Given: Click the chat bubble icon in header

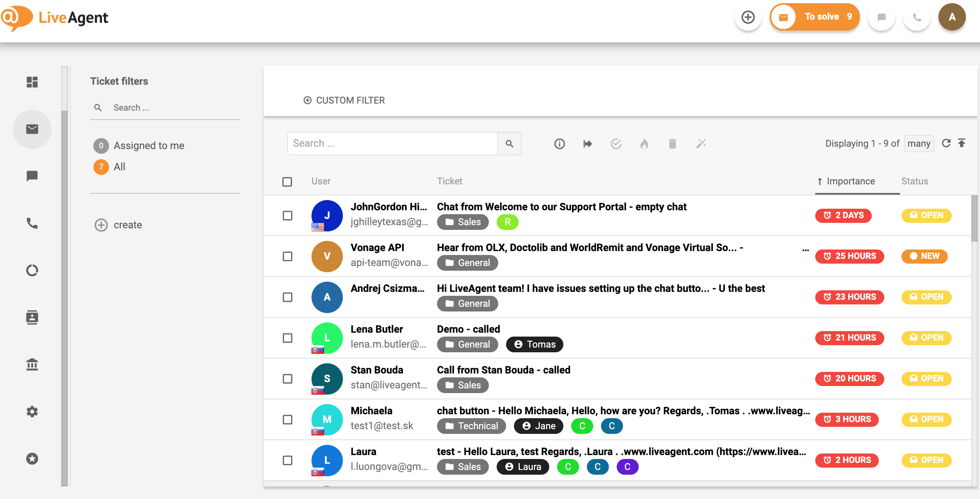Looking at the screenshot, I should tap(882, 17).
